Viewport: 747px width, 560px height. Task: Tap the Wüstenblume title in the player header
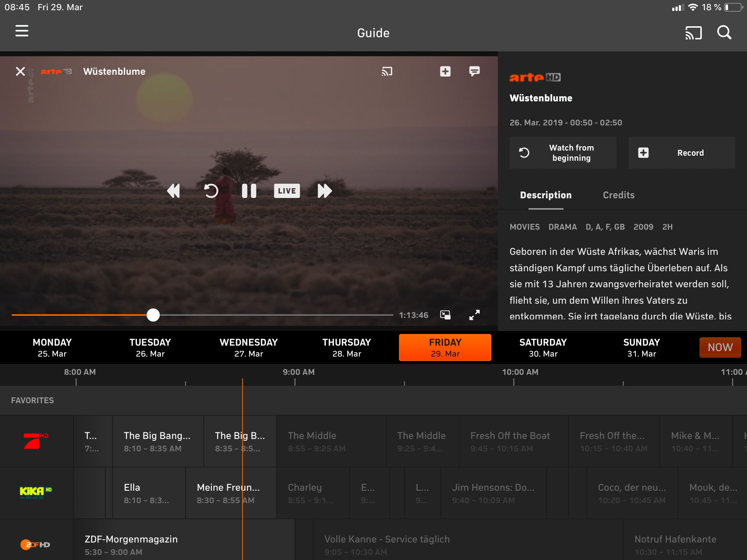(114, 71)
